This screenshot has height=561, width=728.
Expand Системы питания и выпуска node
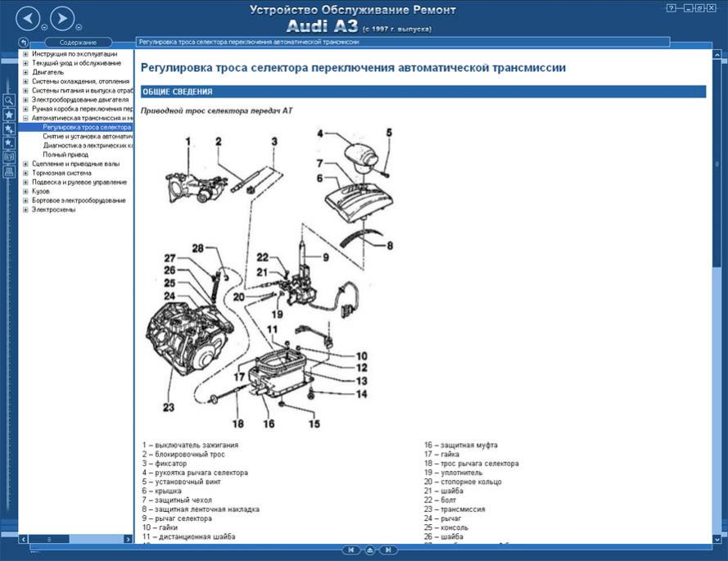tap(25, 91)
